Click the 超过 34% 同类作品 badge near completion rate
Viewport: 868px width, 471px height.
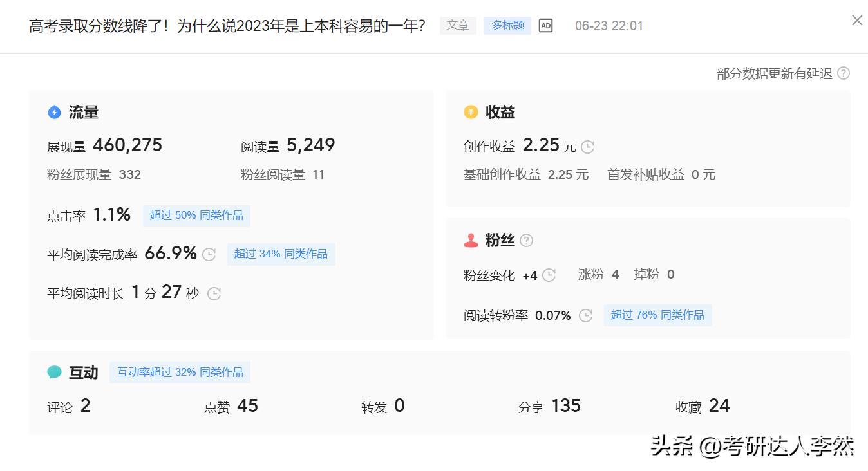[281, 254]
